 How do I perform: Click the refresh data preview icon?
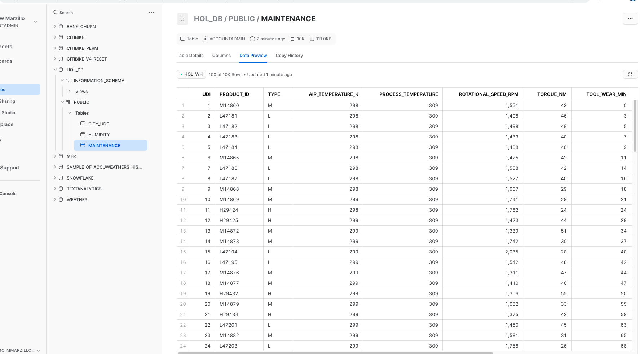pos(630,74)
